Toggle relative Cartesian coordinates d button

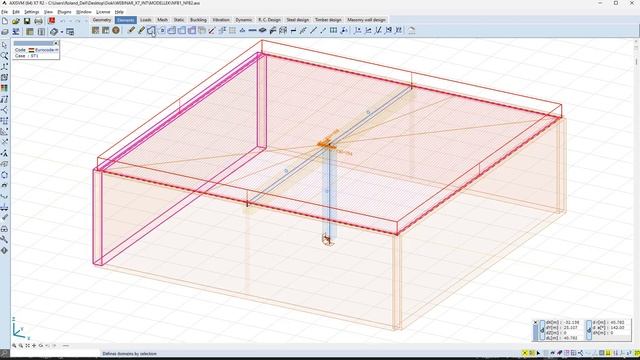point(542,330)
